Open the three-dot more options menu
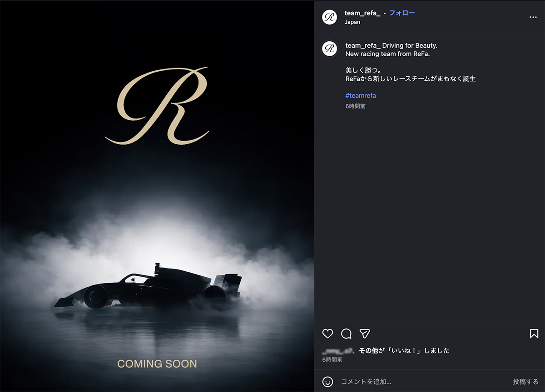 (533, 17)
